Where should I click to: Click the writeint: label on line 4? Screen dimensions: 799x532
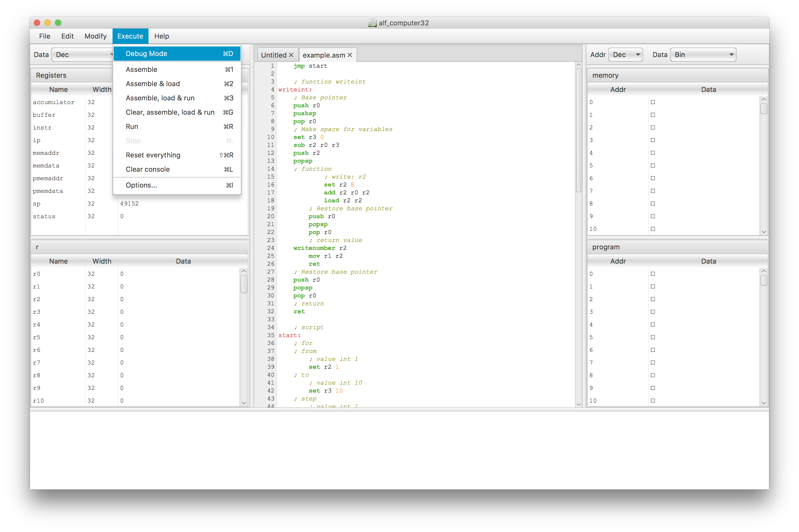pos(295,90)
